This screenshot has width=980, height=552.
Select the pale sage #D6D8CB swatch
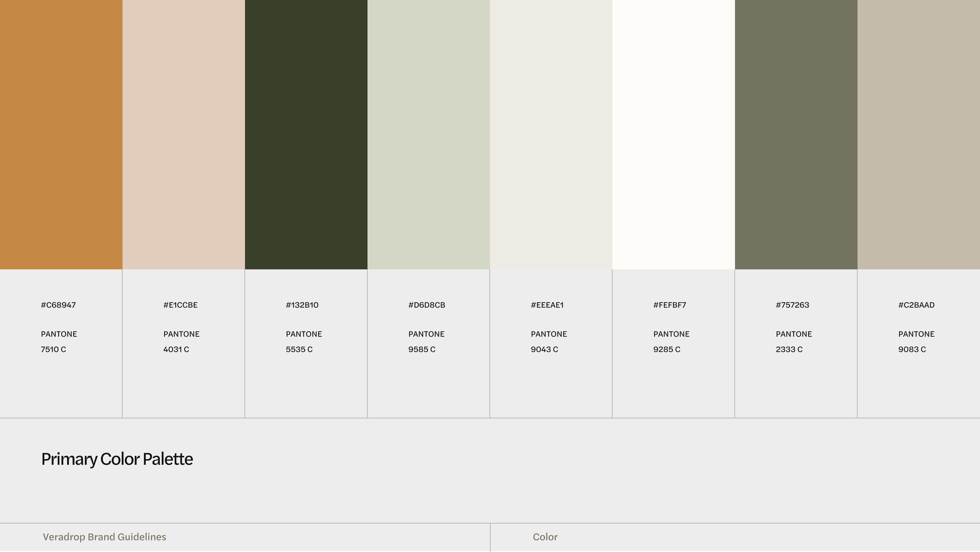tap(428, 135)
